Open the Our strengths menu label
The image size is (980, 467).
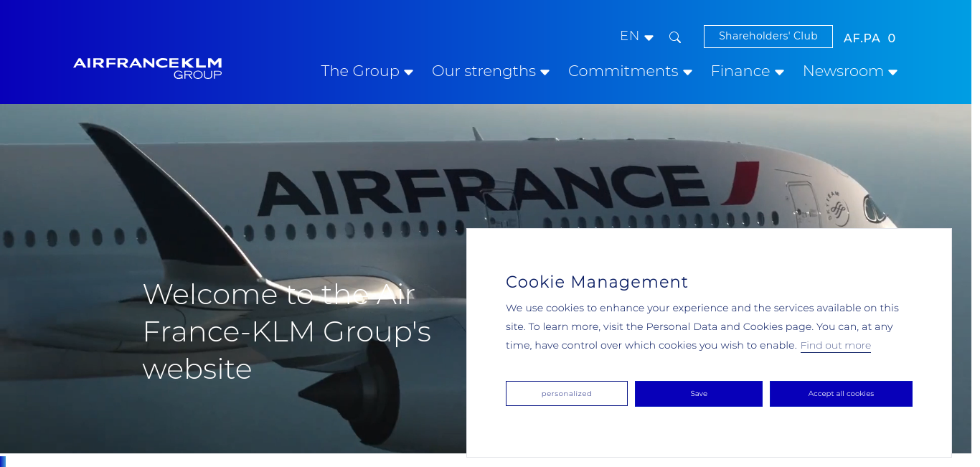(x=484, y=71)
